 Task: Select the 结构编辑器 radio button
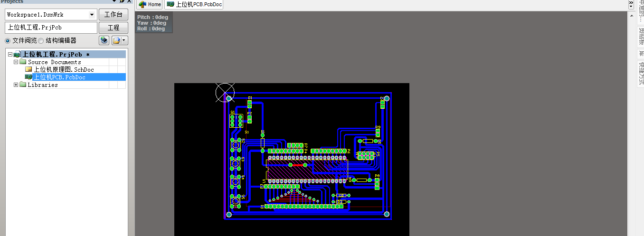tap(41, 41)
